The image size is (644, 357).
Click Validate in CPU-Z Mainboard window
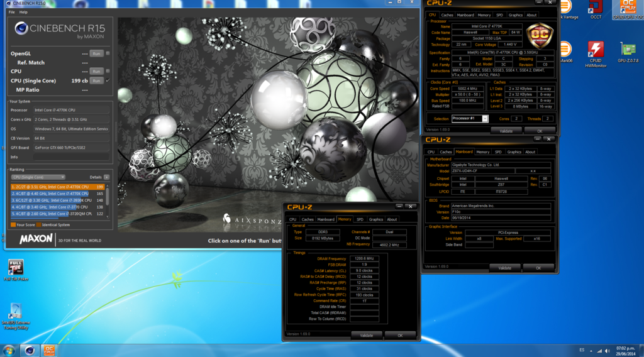(505, 268)
